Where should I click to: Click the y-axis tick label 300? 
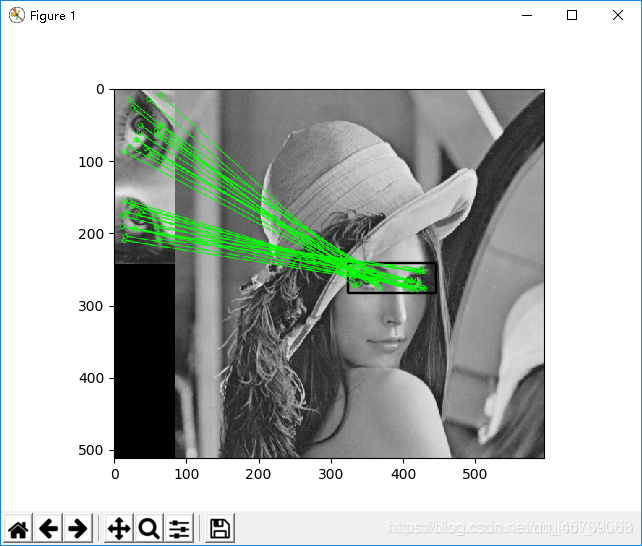point(92,306)
